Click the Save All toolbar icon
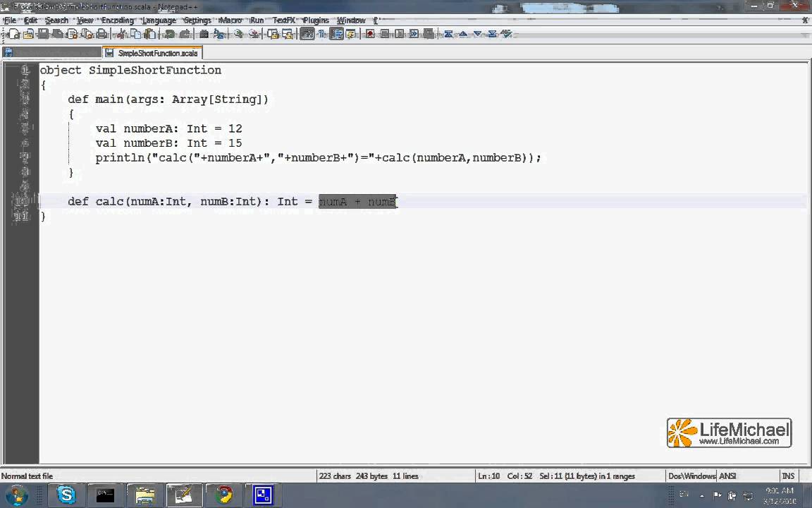The width and height of the screenshot is (812, 508). (58, 34)
